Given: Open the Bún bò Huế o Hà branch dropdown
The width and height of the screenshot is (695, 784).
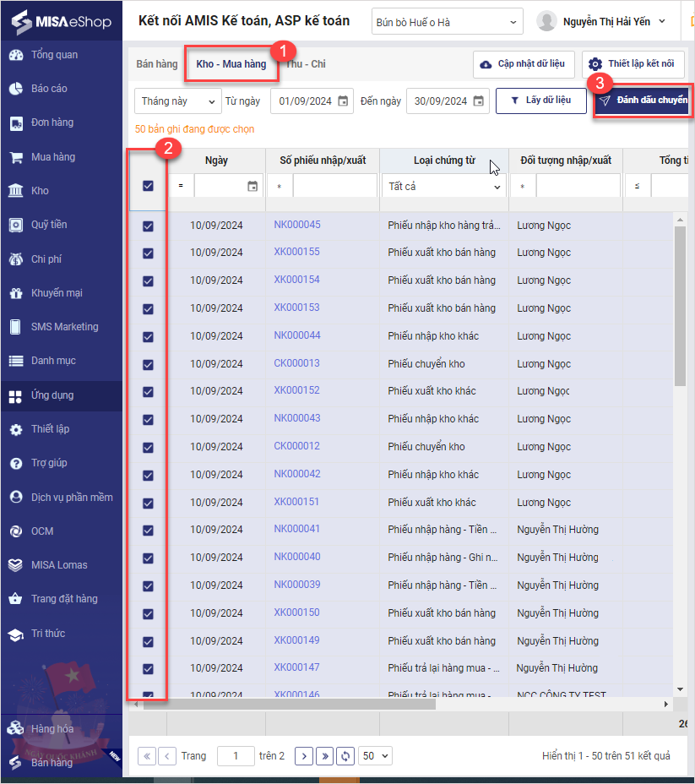Looking at the screenshot, I should point(448,22).
